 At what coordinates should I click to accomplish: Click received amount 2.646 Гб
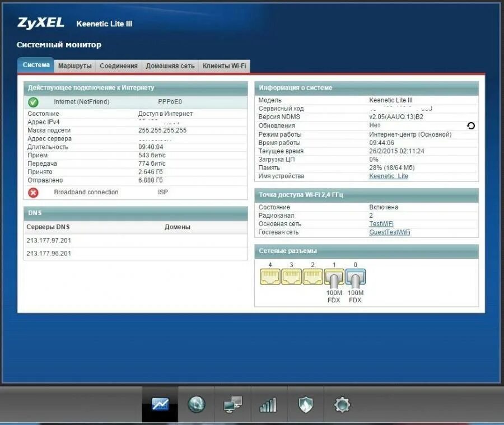pyautogui.click(x=151, y=172)
